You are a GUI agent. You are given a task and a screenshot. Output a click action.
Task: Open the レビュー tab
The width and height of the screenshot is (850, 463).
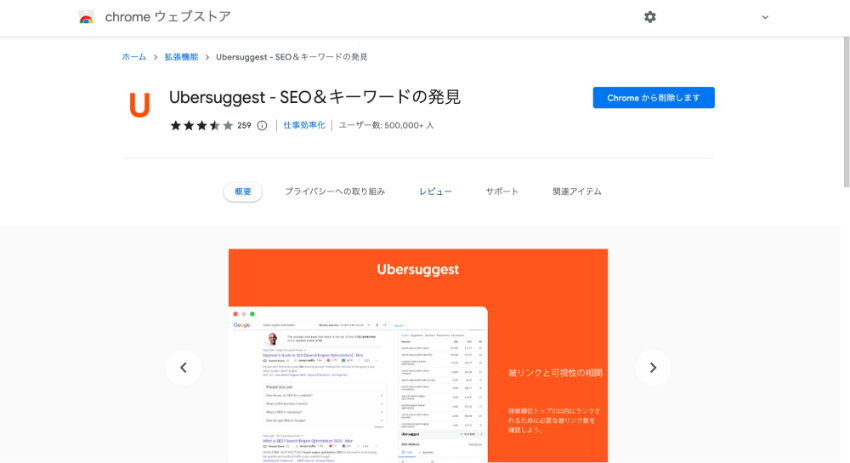pyautogui.click(x=435, y=191)
